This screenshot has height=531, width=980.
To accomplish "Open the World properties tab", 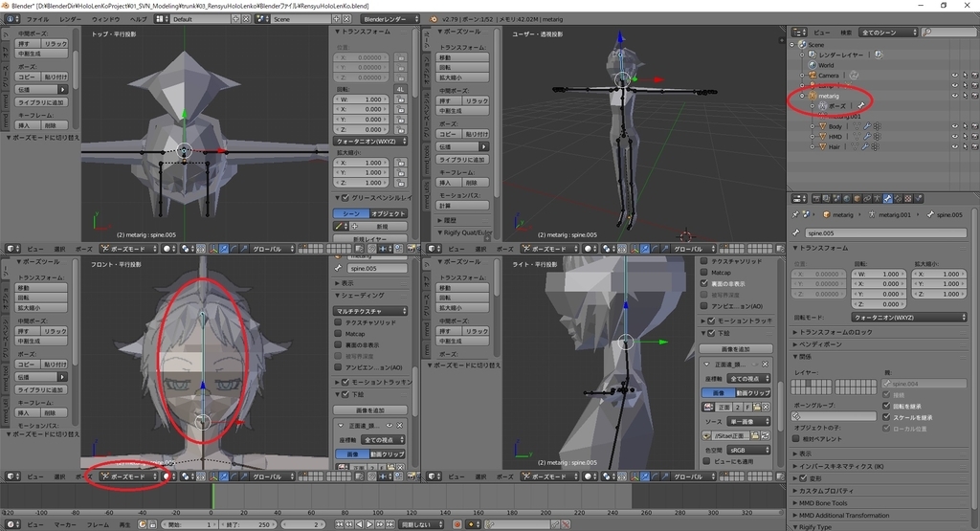I will coord(847,199).
